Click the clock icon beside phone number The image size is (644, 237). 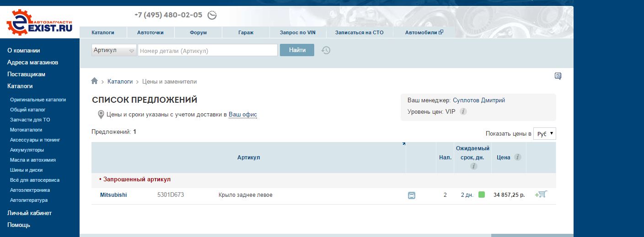tap(212, 15)
